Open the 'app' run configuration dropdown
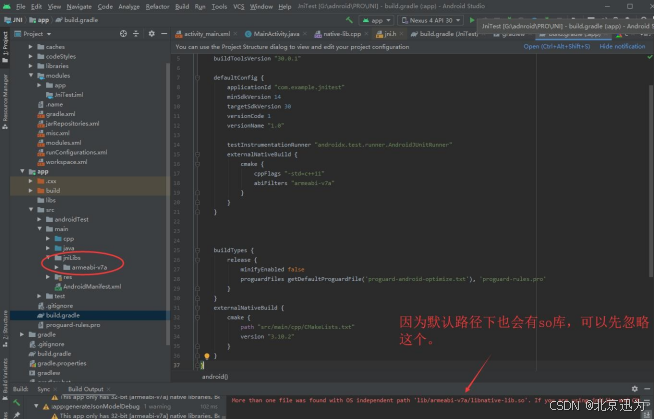Viewport: 654px width, 420px height. [376, 20]
